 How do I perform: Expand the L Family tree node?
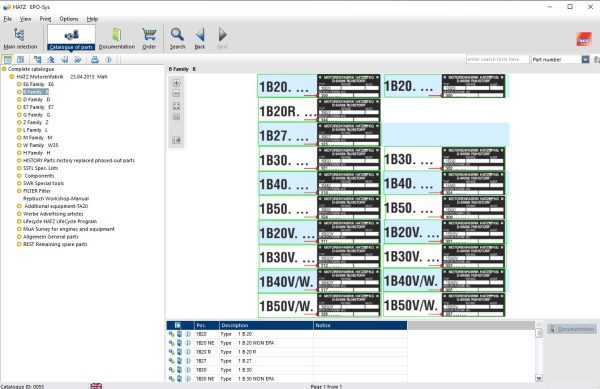point(19,130)
